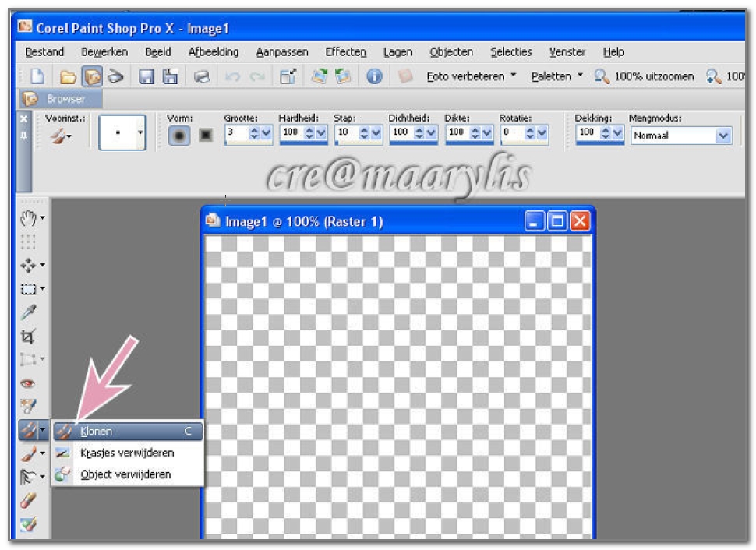Click the Save floppy disk icon

[146, 76]
